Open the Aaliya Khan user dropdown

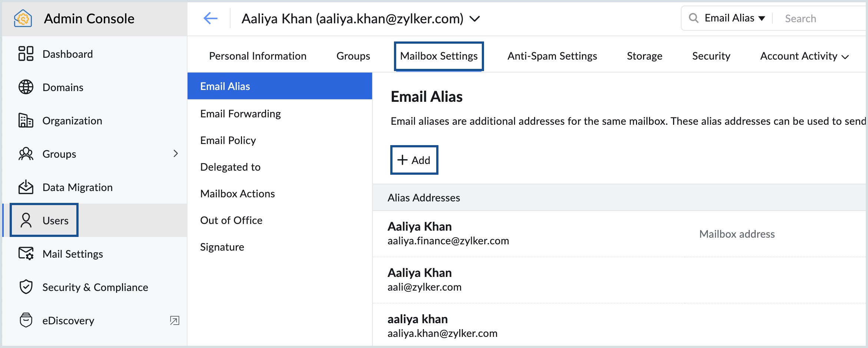475,19
